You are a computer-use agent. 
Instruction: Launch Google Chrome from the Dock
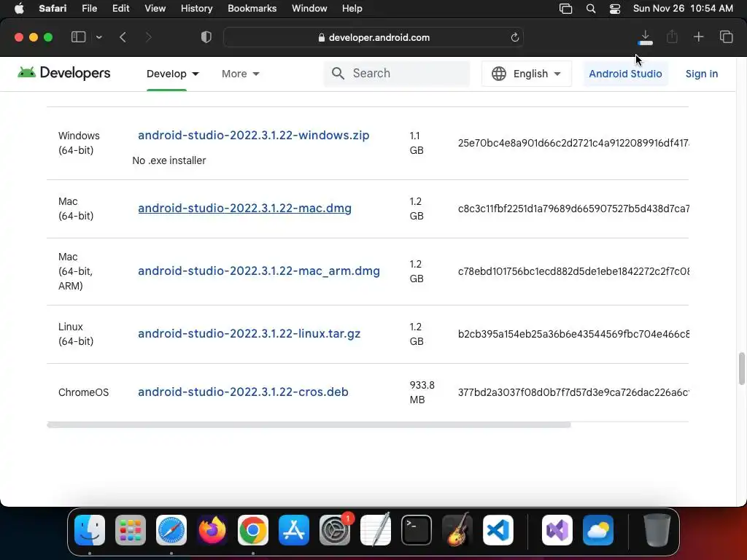point(253,530)
